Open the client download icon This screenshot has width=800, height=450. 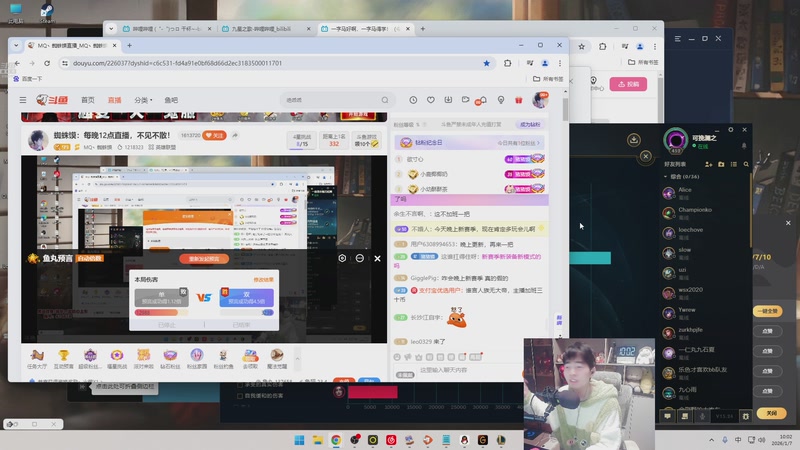click(448, 100)
